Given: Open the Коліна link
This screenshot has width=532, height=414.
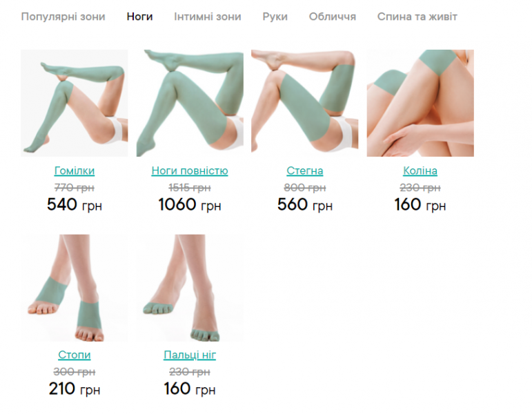Looking at the screenshot, I should [420, 170].
